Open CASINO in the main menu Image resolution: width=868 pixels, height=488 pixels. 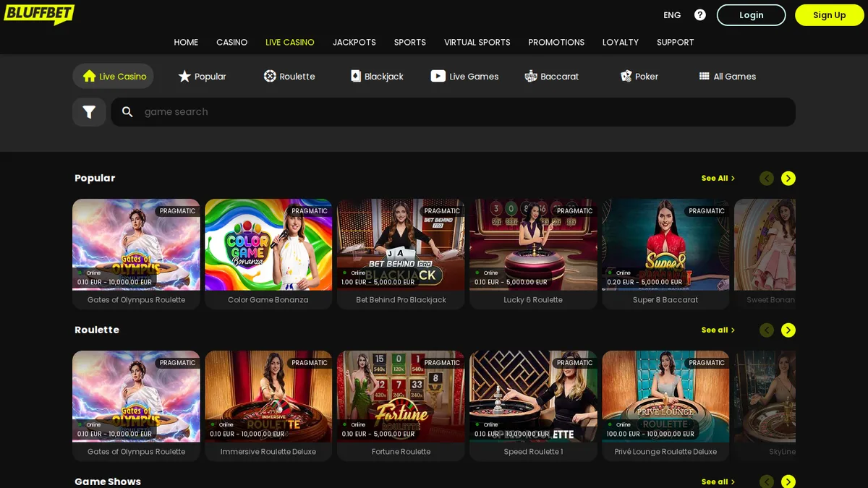(231, 42)
